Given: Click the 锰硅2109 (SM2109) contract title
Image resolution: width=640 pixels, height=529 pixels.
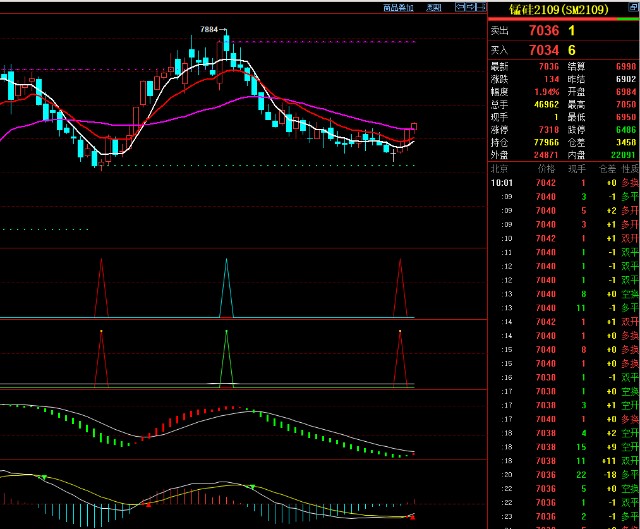Looking at the screenshot, I should [558, 9].
